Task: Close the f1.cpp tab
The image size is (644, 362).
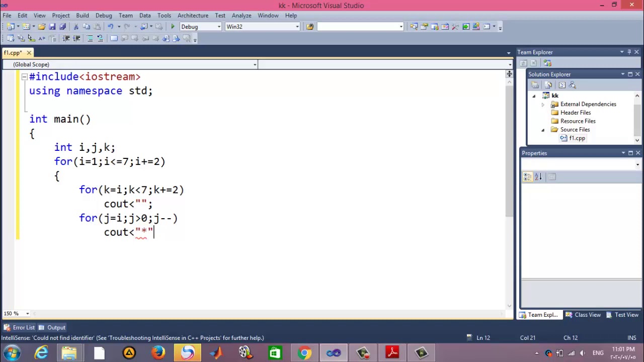Action: tap(29, 53)
